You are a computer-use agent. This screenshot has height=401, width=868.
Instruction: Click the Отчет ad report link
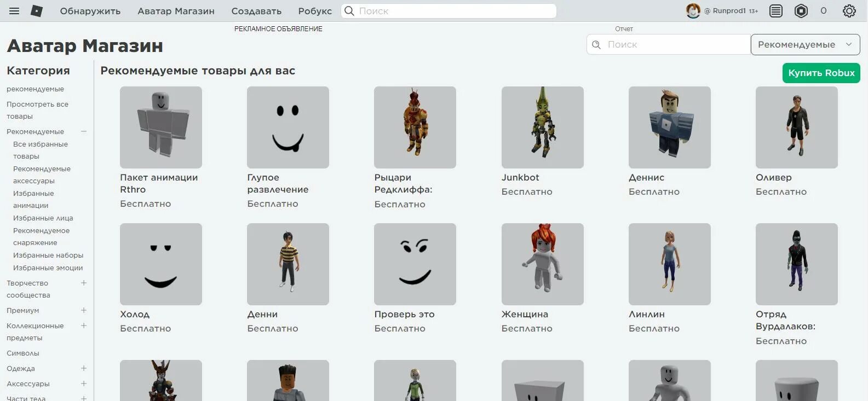click(x=624, y=29)
